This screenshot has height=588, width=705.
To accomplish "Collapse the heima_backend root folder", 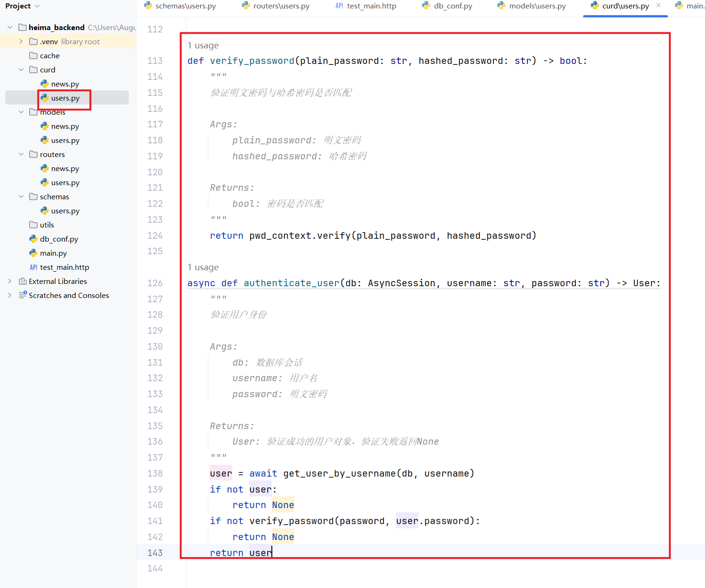I will pos(10,27).
